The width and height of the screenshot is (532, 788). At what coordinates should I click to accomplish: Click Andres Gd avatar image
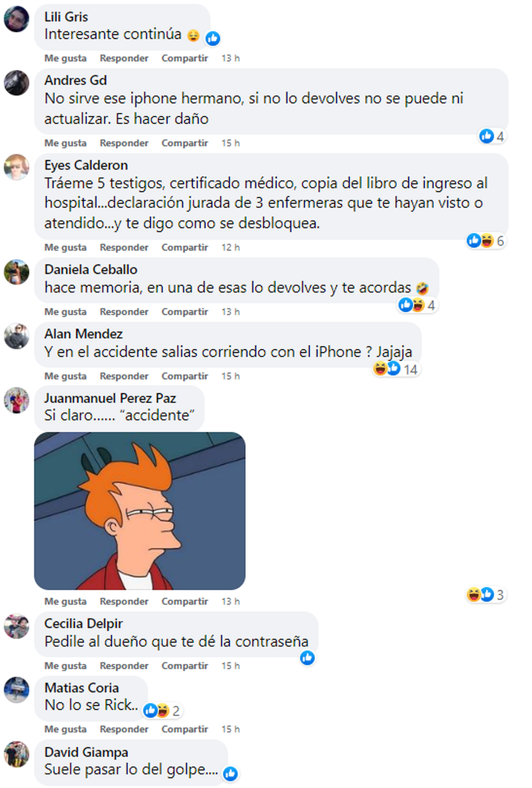[x=16, y=83]
